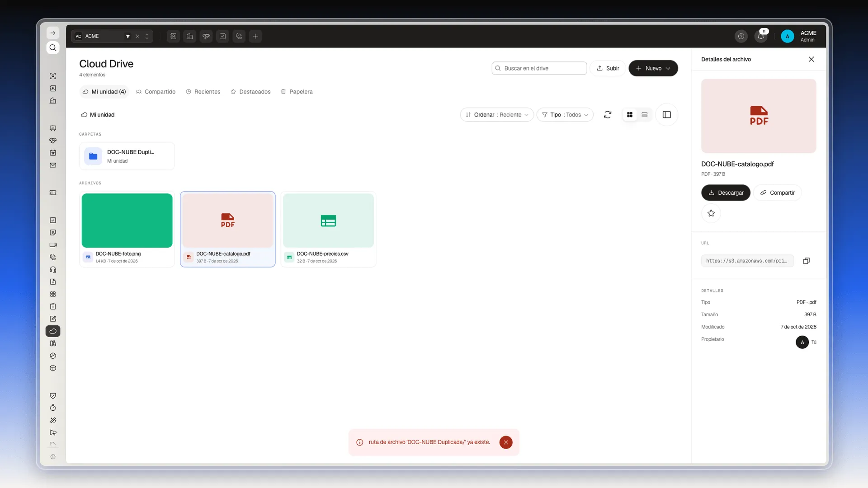Open the Ordenar: Reciente dropdown
This screenshot has width=868, height=488.
[x=497, y=115]
